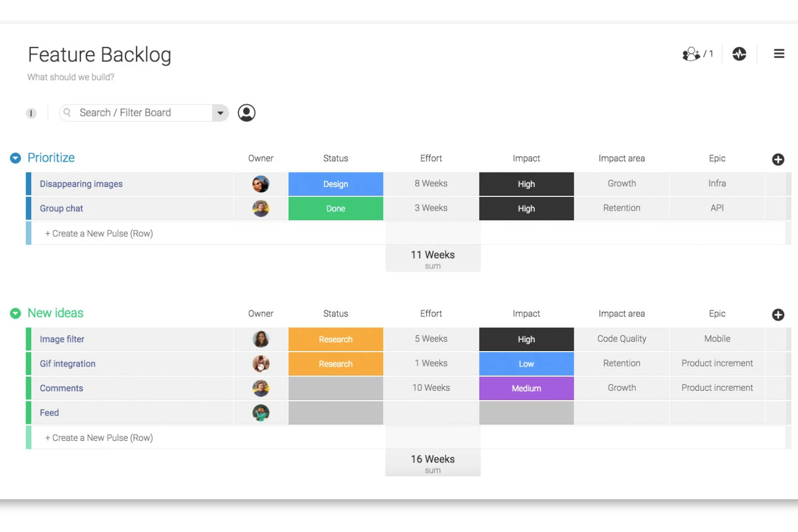
Task: Open the Feed item
Action: (49, 413)
